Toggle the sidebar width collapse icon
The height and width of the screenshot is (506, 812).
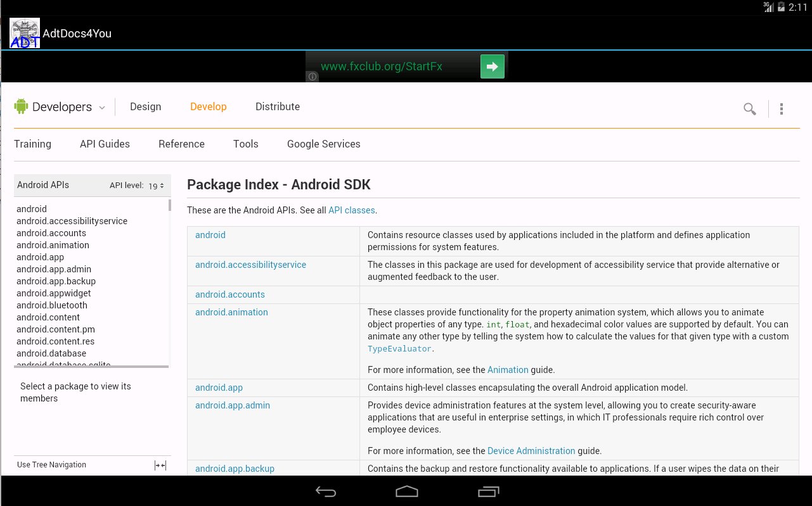coord(160,465)
